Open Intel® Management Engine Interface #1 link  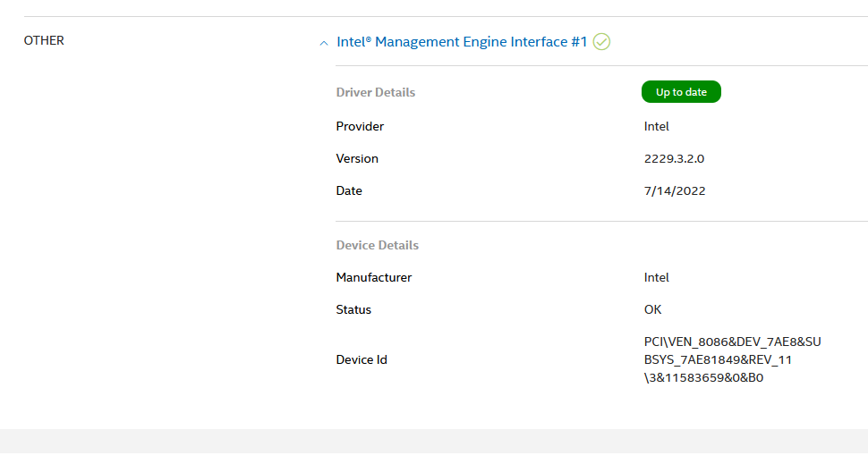pyautogui.click(x=462, y=42)
